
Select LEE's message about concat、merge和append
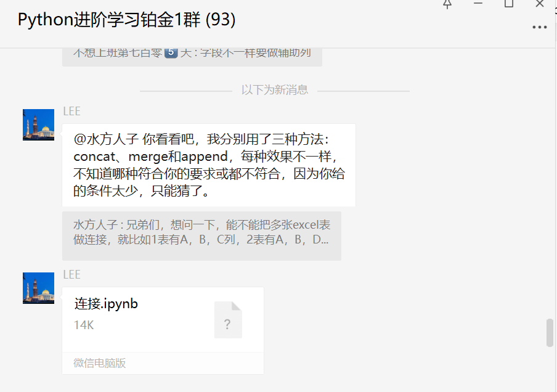click(209, 165)
